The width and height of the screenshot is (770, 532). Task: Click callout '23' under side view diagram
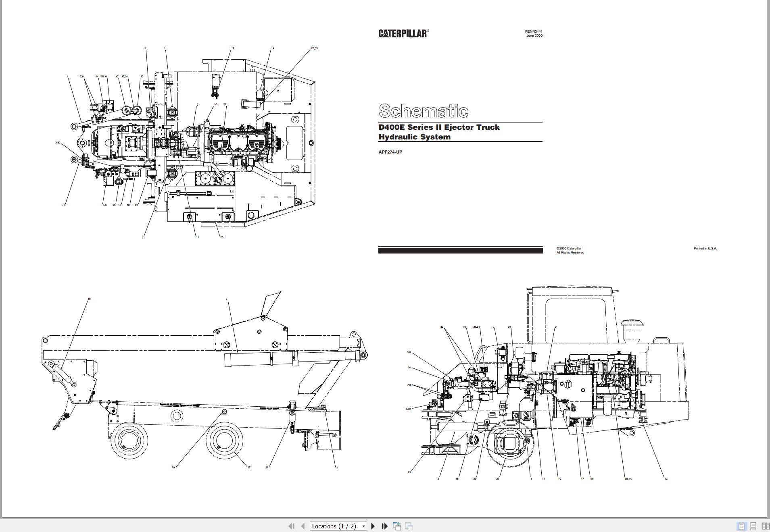coord(409,472)
